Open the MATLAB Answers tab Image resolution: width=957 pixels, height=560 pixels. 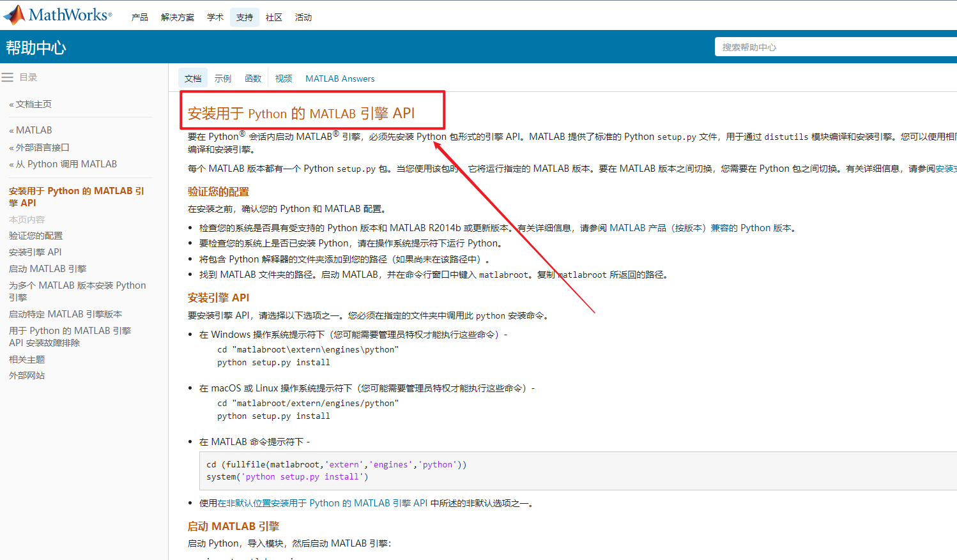coord(340,79)
